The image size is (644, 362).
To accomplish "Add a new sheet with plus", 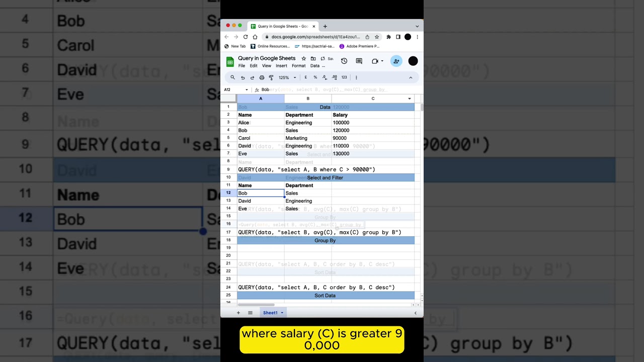I will click(x=238, y=313).
